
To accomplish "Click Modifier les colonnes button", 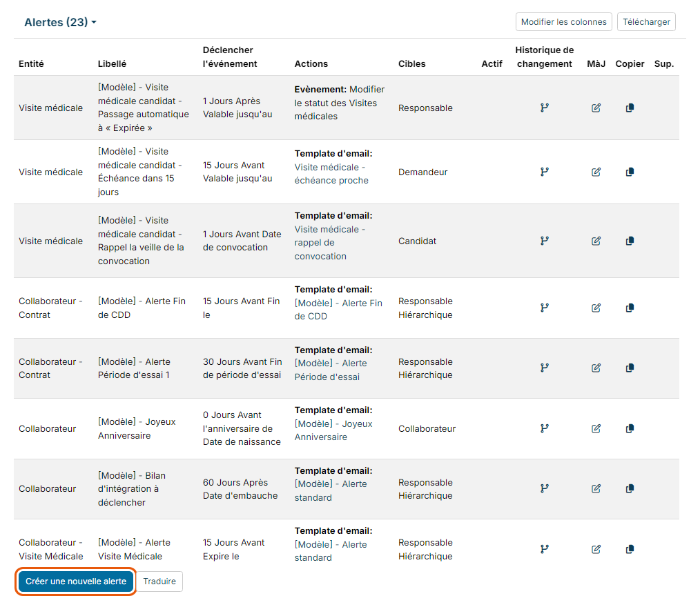I will tap(563, 22).
